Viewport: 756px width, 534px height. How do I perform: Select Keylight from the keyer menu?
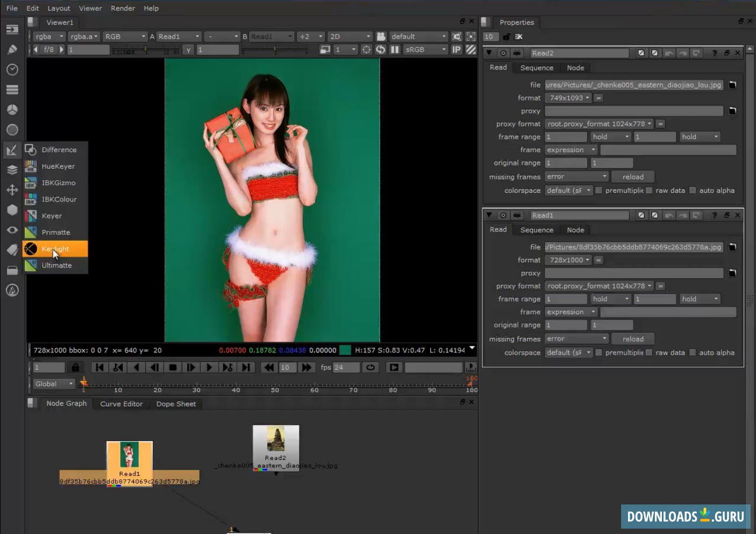(x=55, y=249)
